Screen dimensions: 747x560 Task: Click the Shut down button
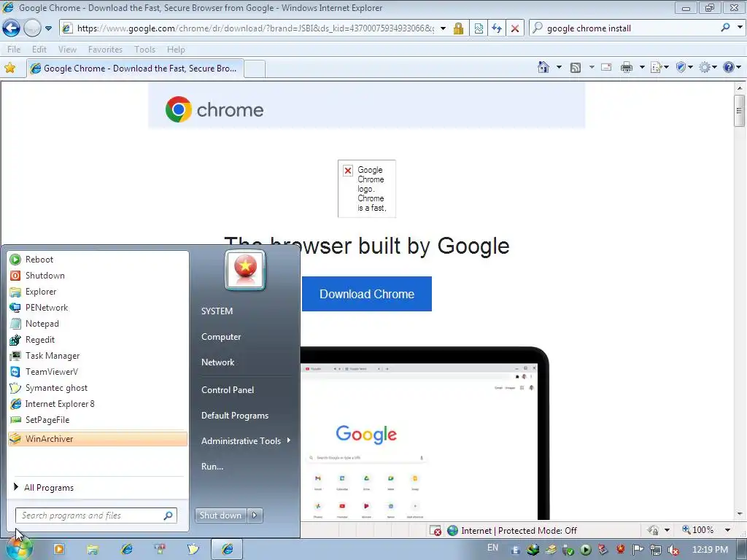(220, 516)
